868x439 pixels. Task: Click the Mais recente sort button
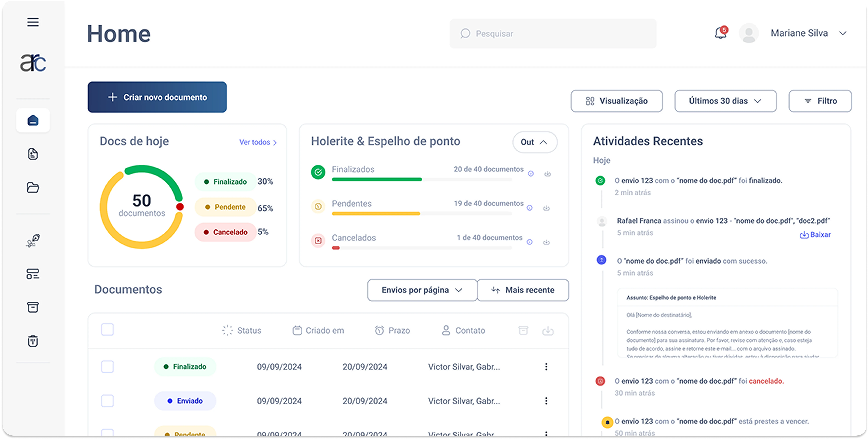[x=523, y=290]
